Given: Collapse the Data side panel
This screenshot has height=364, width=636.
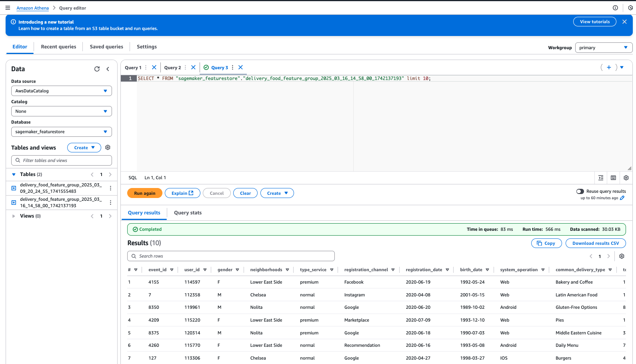Looking at the screenshot, I should [x=108, y=69].
